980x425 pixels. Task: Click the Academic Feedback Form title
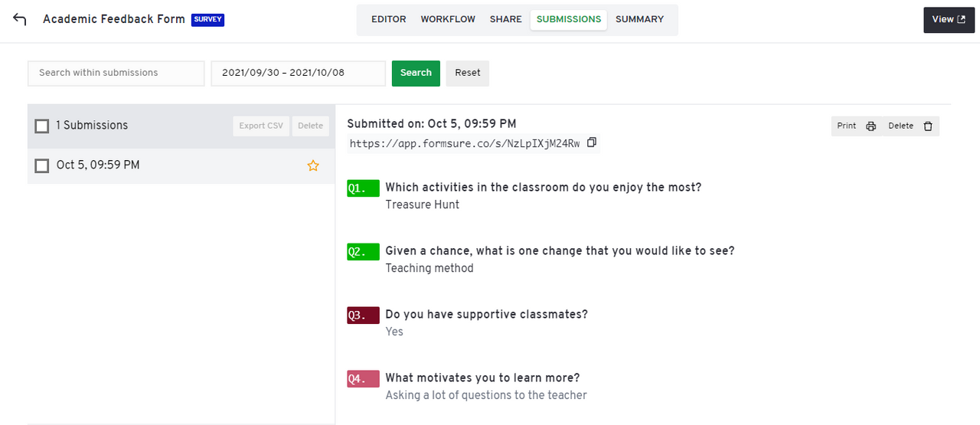pos(114,19)
